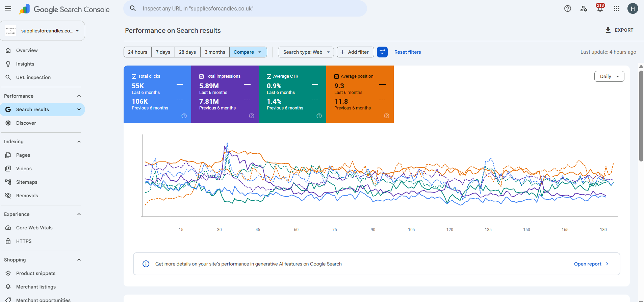Click the Google Search Console logo
This screenshot has width=644, height=302.
(x=65, y=9)
